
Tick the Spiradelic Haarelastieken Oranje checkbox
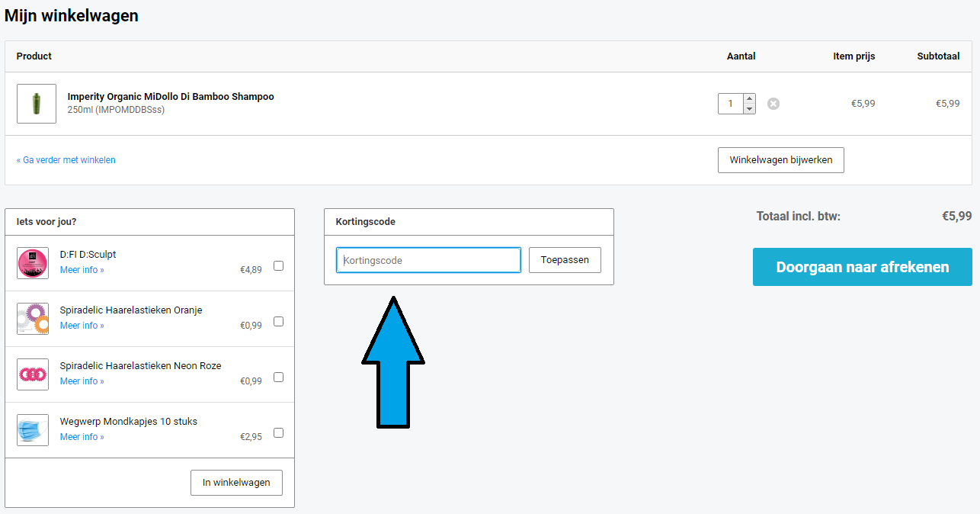click(278, 322)
